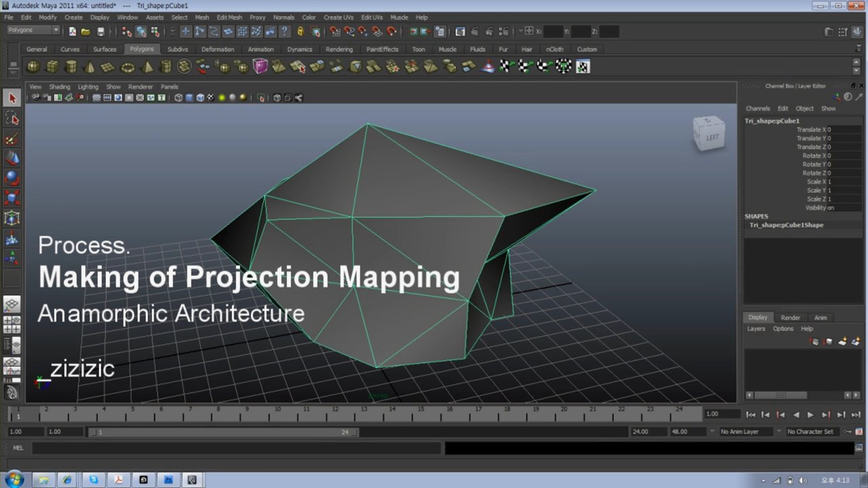Select the Lasso tool in toolbox

coord(12,119)
